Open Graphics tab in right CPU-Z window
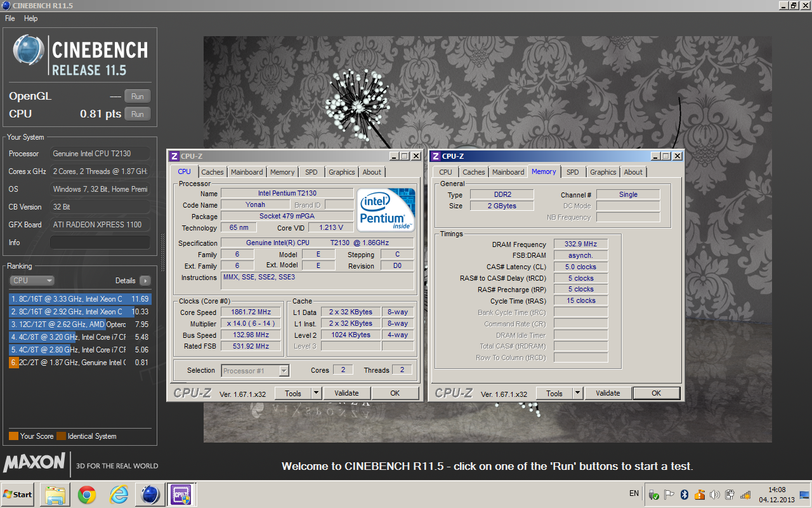Image resolution: width=812 pixels, height=508 pixels. click(603, 172)
